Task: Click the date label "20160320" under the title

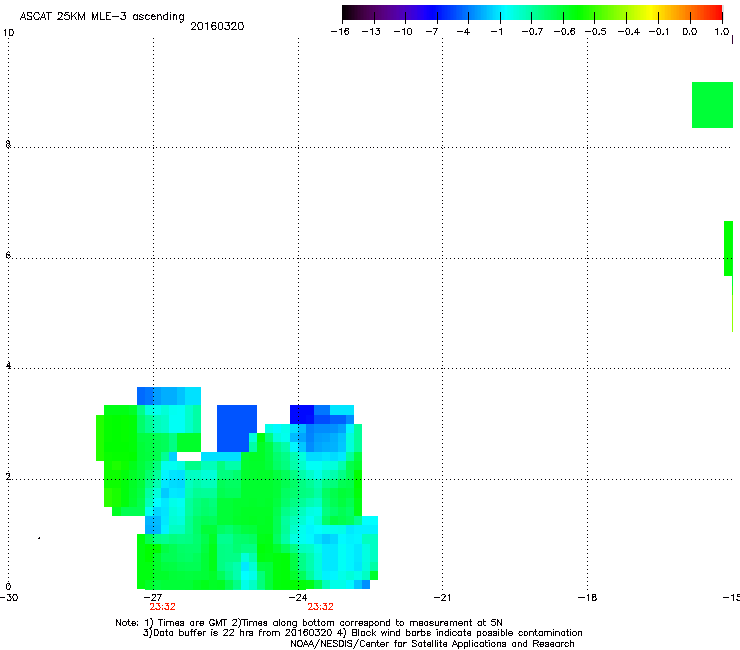Action: click(x=217, y=26)
